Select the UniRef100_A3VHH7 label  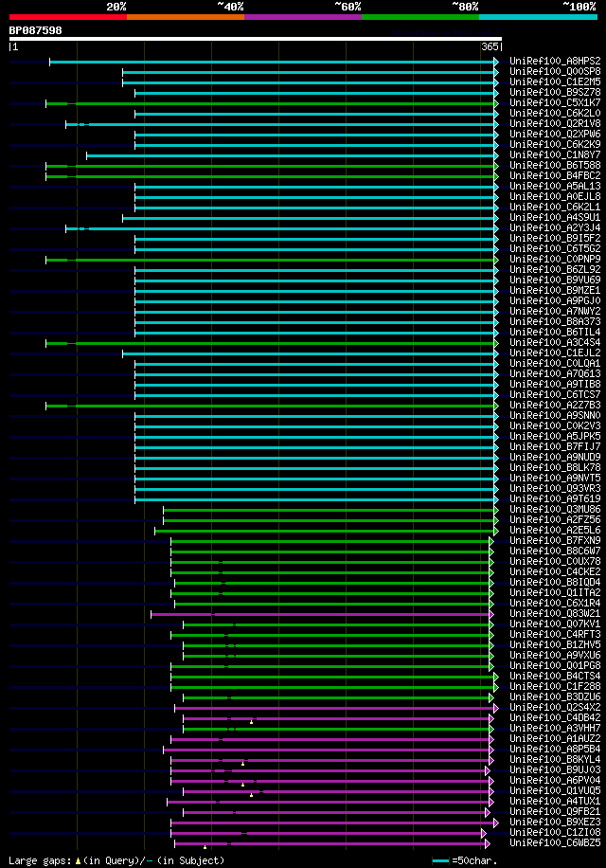[555, 729]
